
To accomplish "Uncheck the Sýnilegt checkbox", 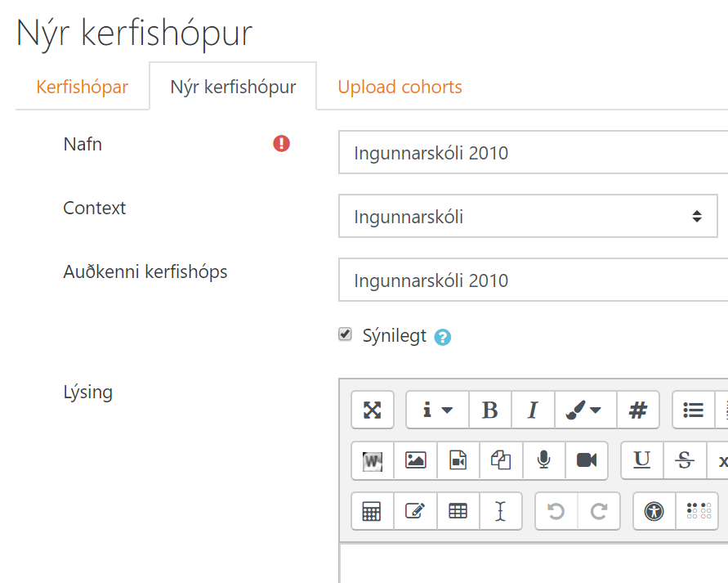I will pos(346,334).
